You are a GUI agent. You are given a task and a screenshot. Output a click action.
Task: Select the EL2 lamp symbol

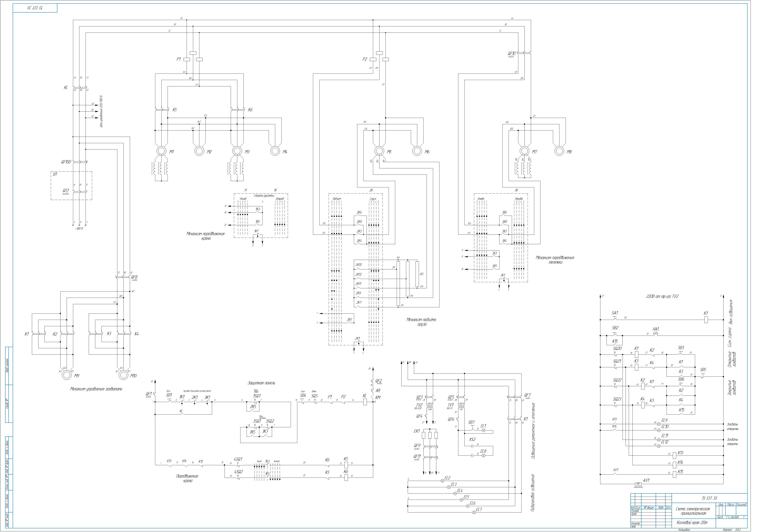(443, 481)
